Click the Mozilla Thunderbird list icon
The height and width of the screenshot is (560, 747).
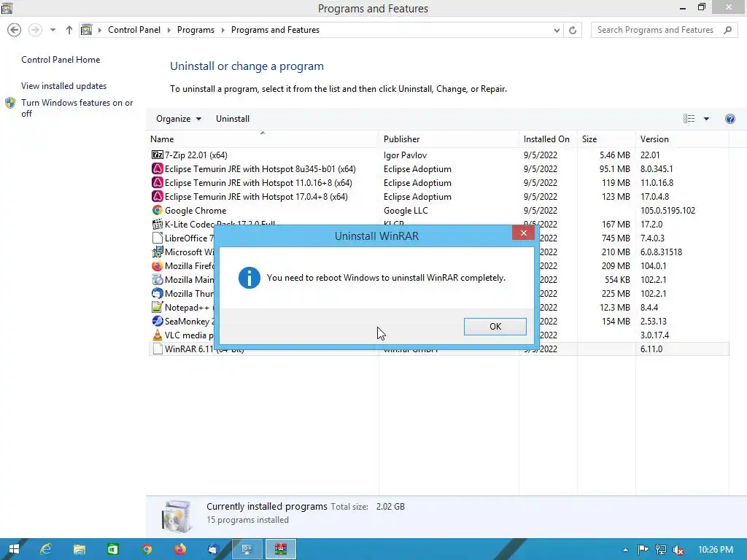[158, 293]
